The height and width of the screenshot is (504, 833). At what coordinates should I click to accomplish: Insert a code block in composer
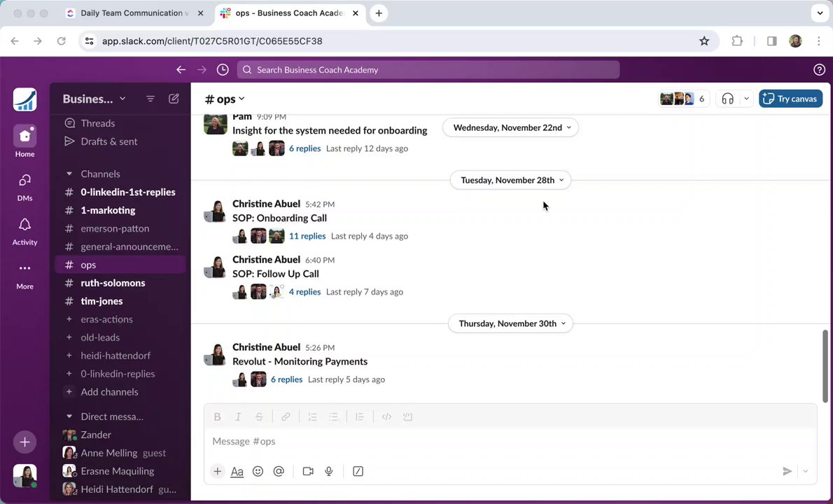pyautogui.click(x=407, y=417)
